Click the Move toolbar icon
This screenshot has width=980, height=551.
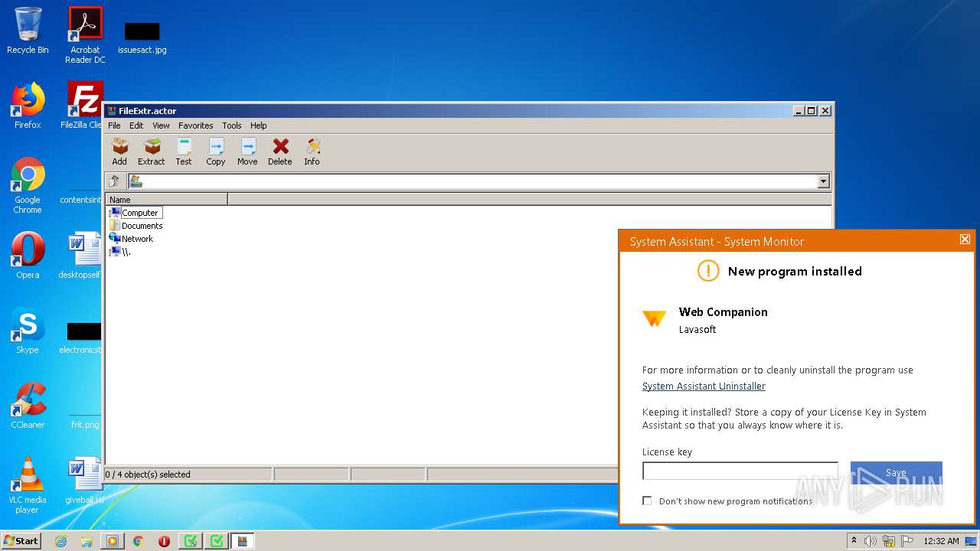pyautogui.click(x=247, y=151)
